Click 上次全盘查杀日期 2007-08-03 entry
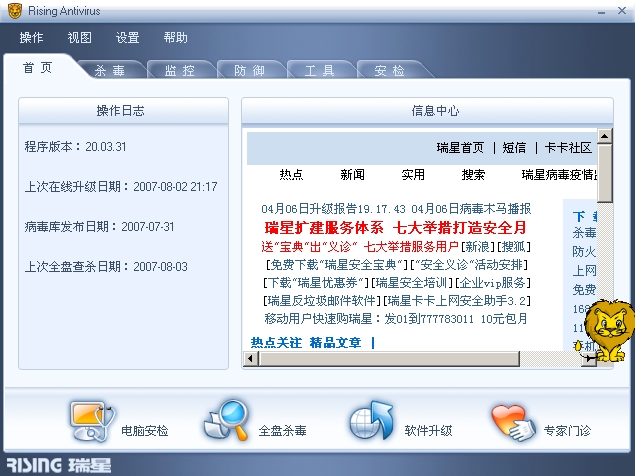 (106, 267)
